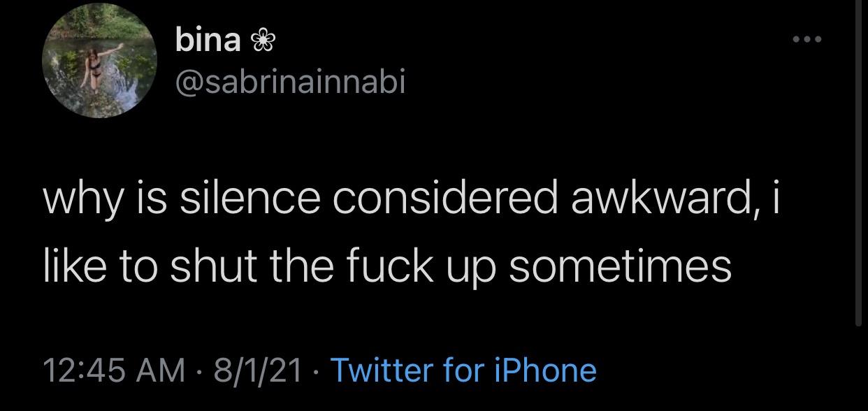The height and width of the screenshot is (411, 868).
Task: Open the three-dot more options menu
Action: pyautogui.click(x=807, y=38)
